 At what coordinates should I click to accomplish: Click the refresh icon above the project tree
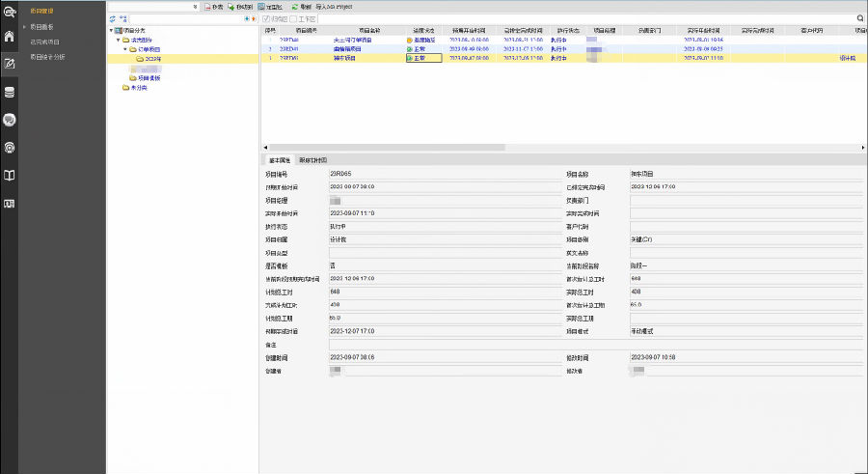tap(113, 18)
